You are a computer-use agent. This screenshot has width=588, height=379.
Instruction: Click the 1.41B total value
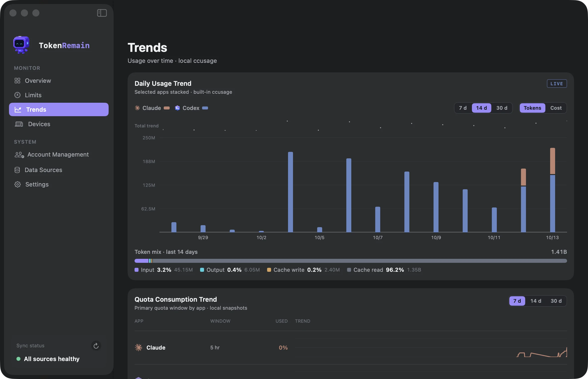559,252
